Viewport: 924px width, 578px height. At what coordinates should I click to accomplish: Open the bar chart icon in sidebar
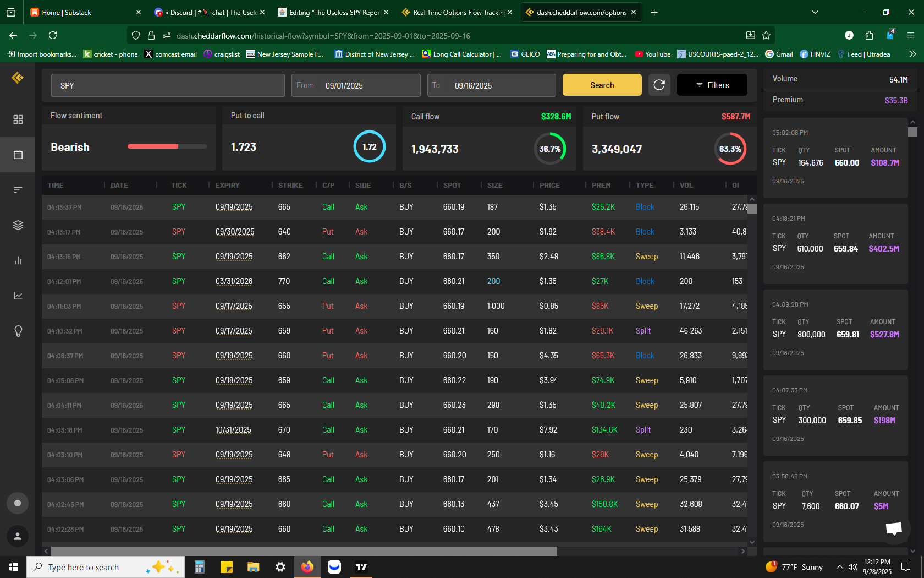coord(18,260)
